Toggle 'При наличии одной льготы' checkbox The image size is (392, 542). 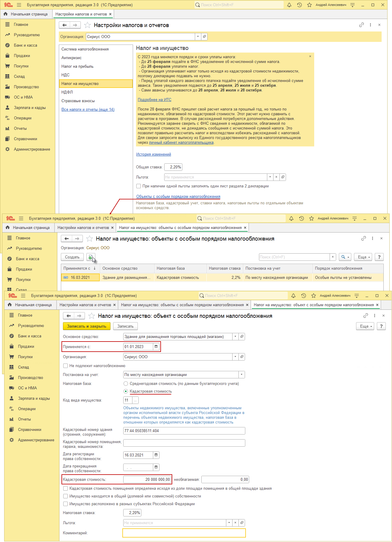(x=138, y=186)
